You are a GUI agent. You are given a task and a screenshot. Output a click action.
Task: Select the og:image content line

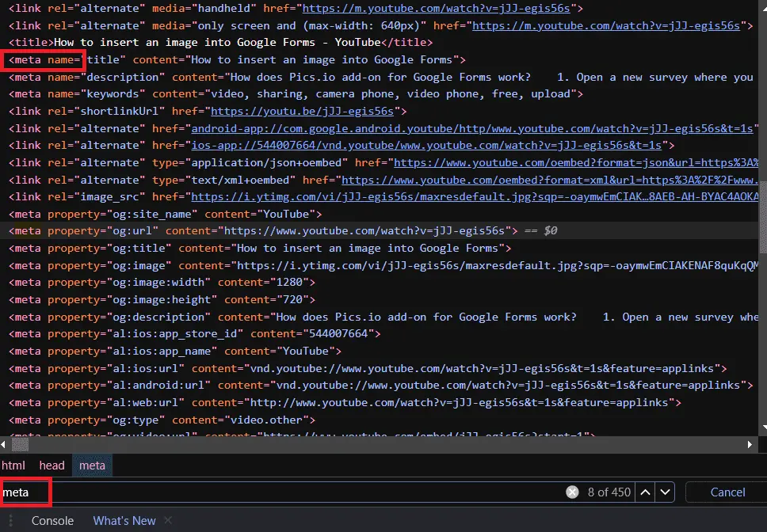383,266
